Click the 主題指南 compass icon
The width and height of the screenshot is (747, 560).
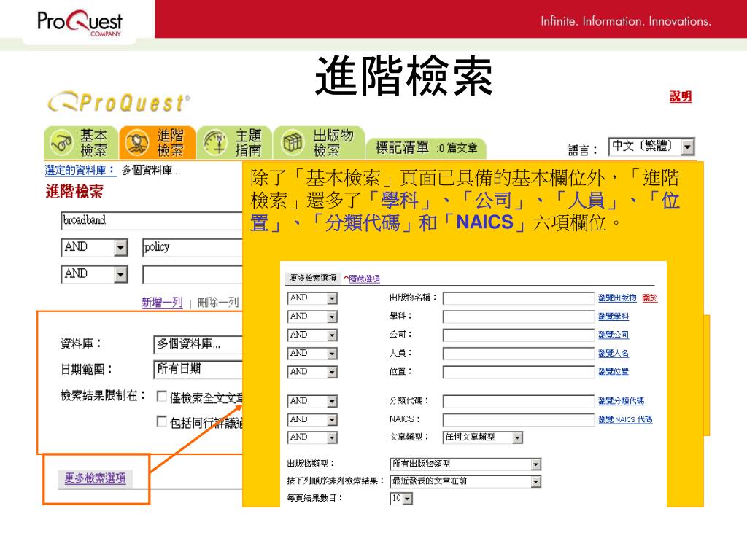(x=215, y=142)
